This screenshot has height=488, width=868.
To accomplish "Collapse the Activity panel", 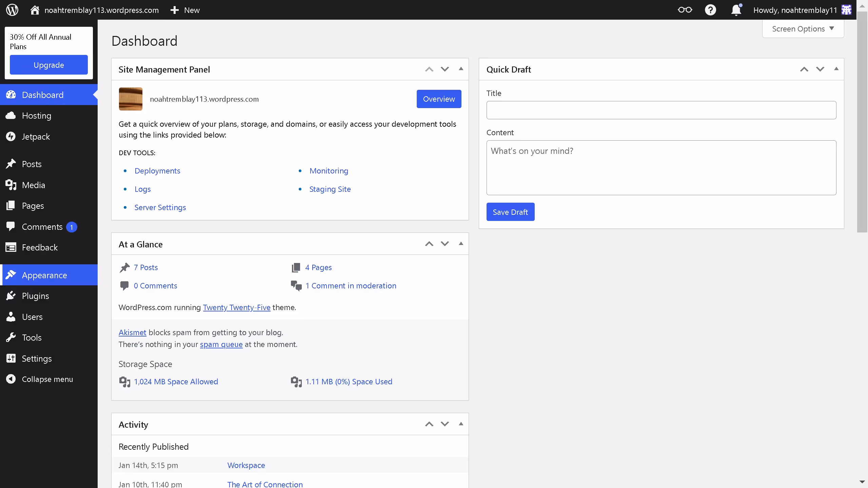I will coord(461,424).
